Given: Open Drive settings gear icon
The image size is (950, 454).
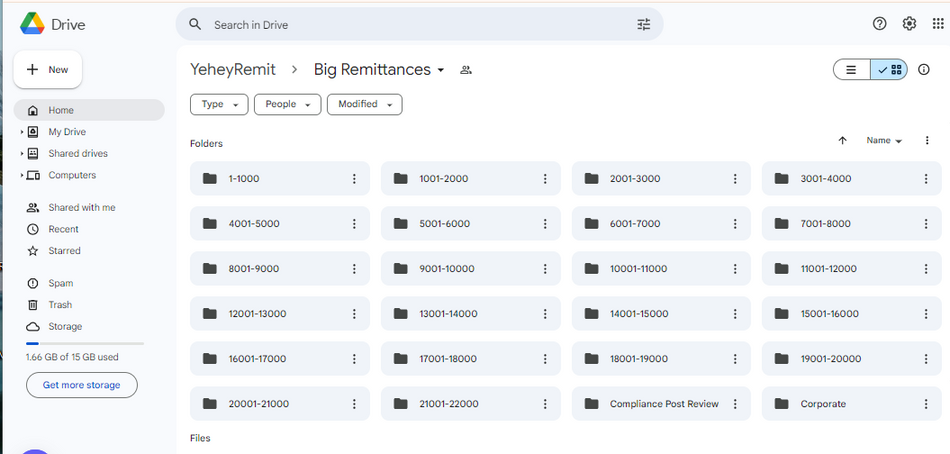Looking at the screenshot, I should pos(909,24).
